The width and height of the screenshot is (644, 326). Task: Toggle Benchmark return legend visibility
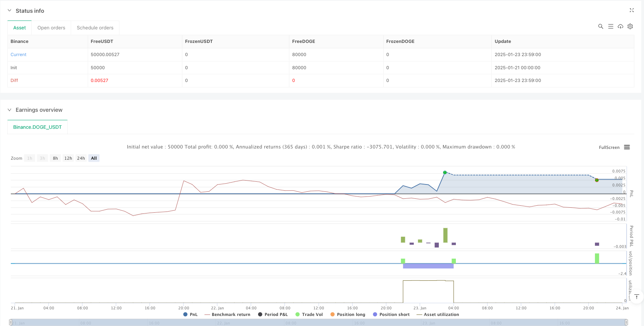click(x=227, y=314)
